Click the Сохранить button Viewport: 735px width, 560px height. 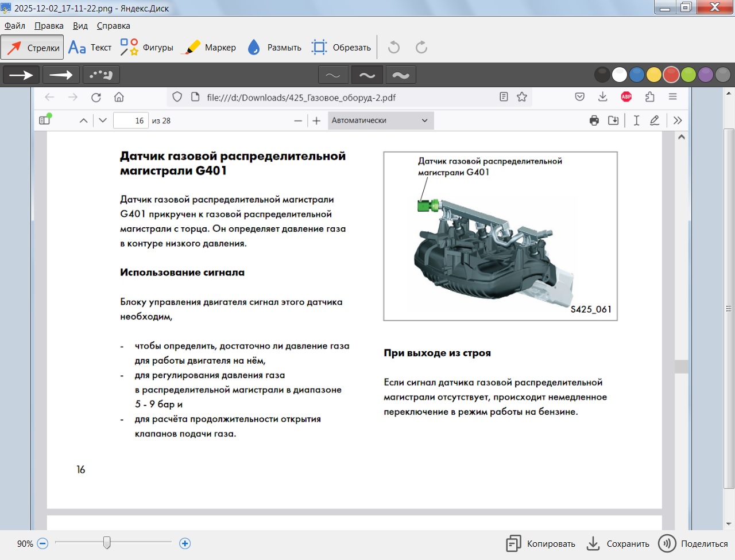(618, 544)
